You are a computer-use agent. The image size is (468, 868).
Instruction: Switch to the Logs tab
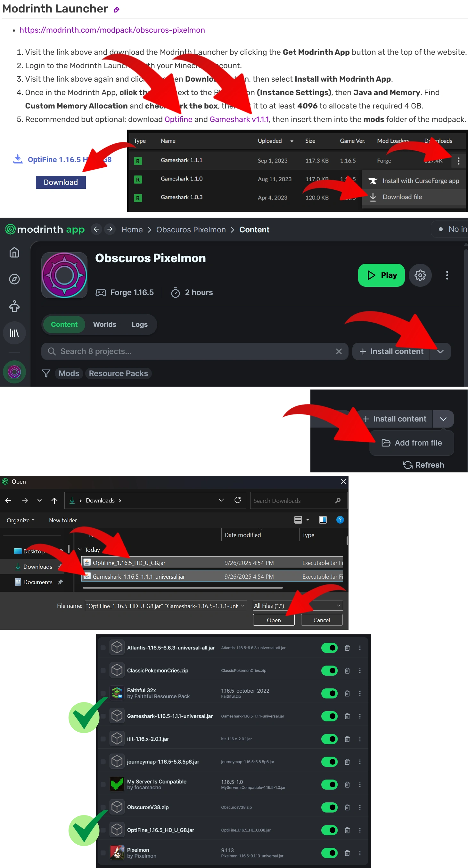pos(140,325)
